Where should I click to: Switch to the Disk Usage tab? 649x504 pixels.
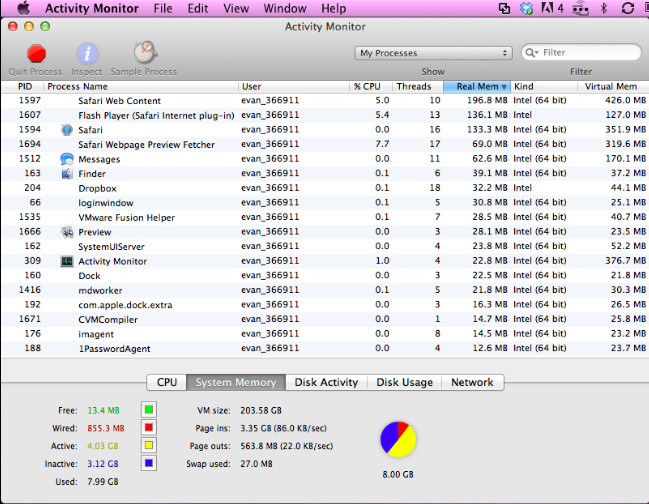404,382
